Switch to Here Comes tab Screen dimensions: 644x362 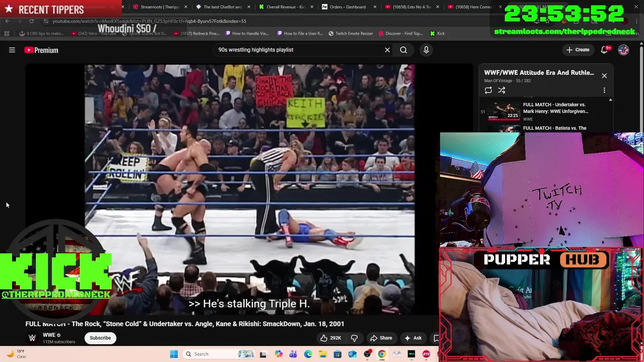(474, 7)
